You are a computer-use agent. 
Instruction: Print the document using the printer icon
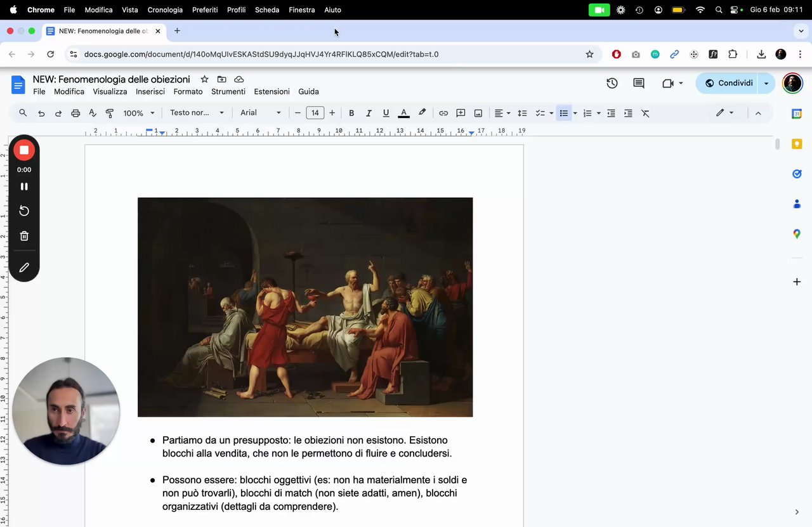[x=75, y=113]
